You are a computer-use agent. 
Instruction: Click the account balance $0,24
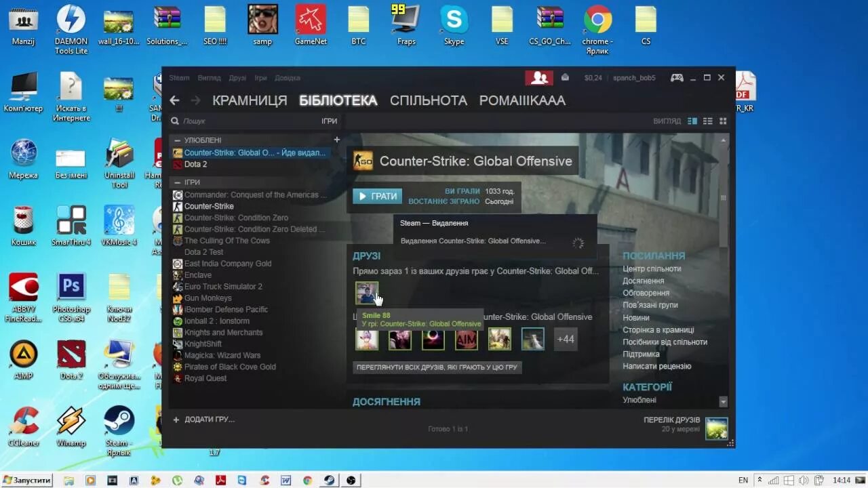coord(593,78)
